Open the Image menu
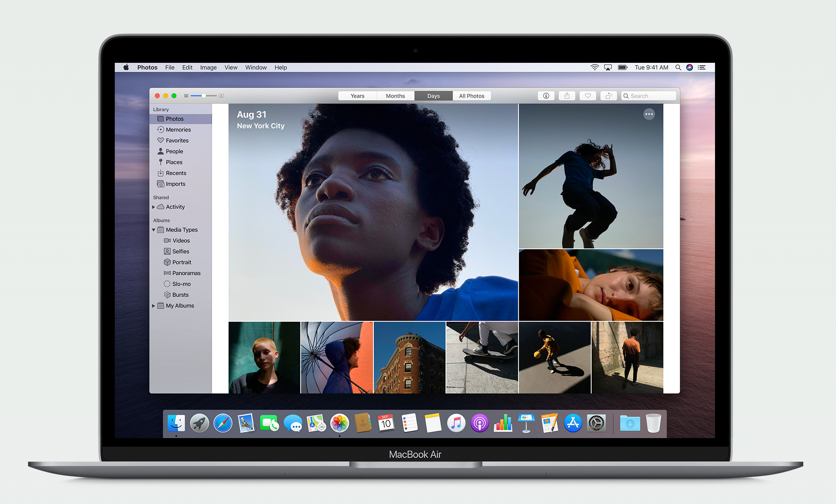The width and height of the screenshot is (836, 504). click(x=208, y=67)
